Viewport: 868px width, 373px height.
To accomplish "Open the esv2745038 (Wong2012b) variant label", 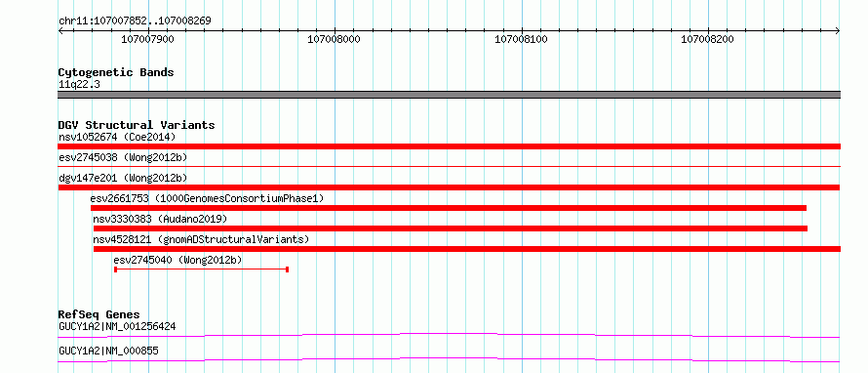I will [123, 157].
